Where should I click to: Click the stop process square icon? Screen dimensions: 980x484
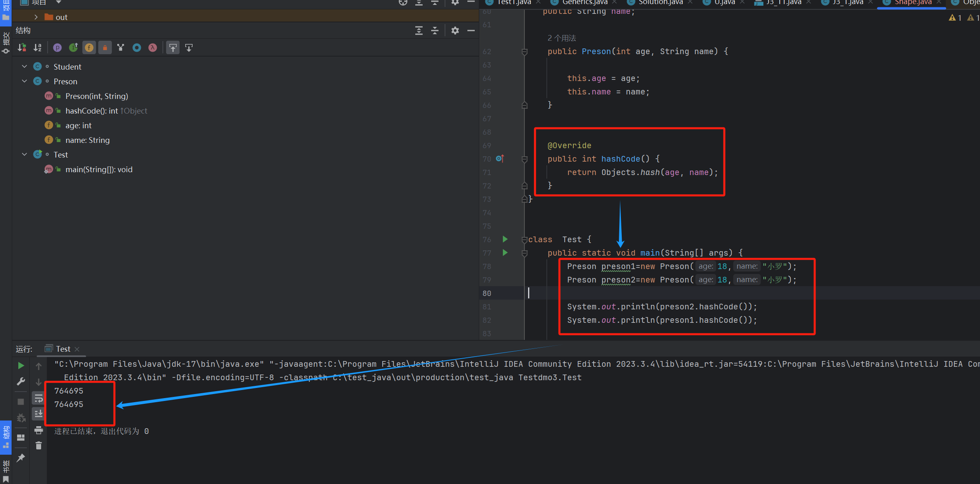[21, 402]
